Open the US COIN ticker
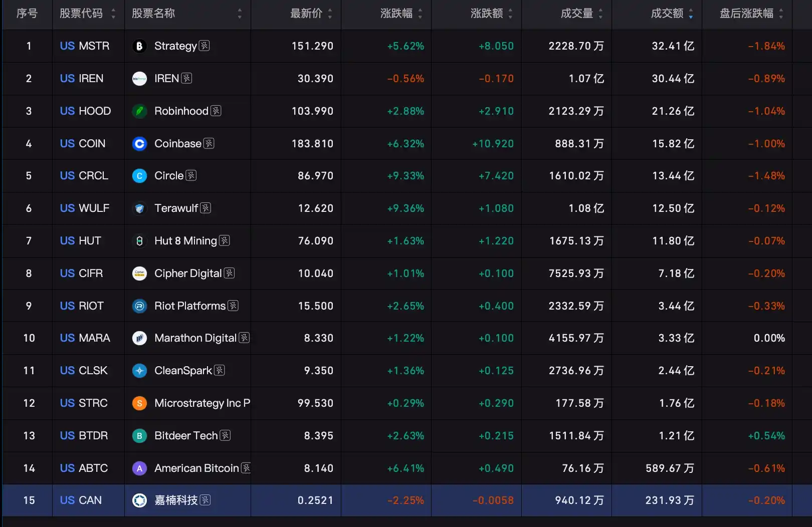Viewport: 812px width, 527px height. (83, 144)
